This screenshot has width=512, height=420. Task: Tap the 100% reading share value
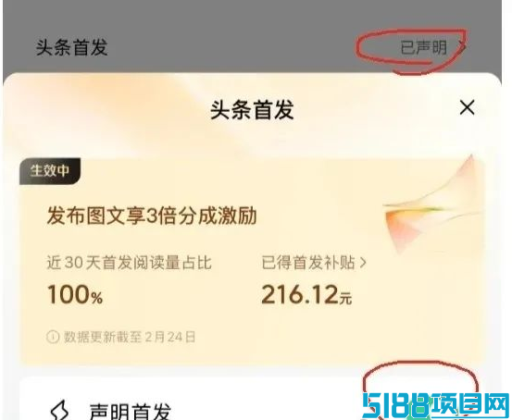(x=75, y=295)
